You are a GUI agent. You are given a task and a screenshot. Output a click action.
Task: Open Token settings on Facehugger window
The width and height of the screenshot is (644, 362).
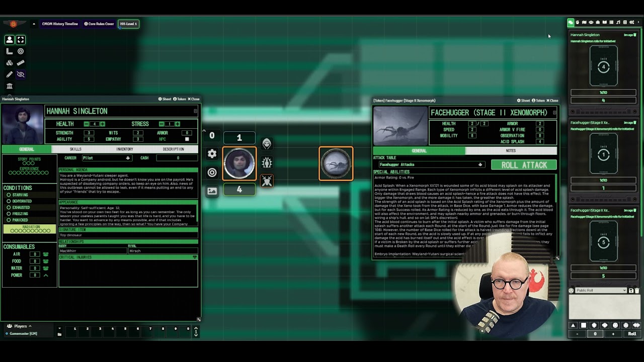pos(538,101)
